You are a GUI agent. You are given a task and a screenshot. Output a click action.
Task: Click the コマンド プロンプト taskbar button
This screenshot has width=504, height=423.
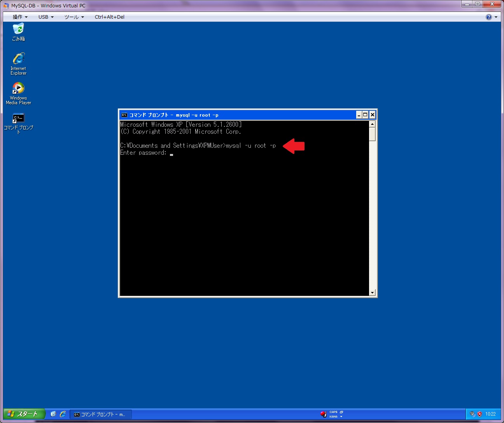(x=101, y=414)
